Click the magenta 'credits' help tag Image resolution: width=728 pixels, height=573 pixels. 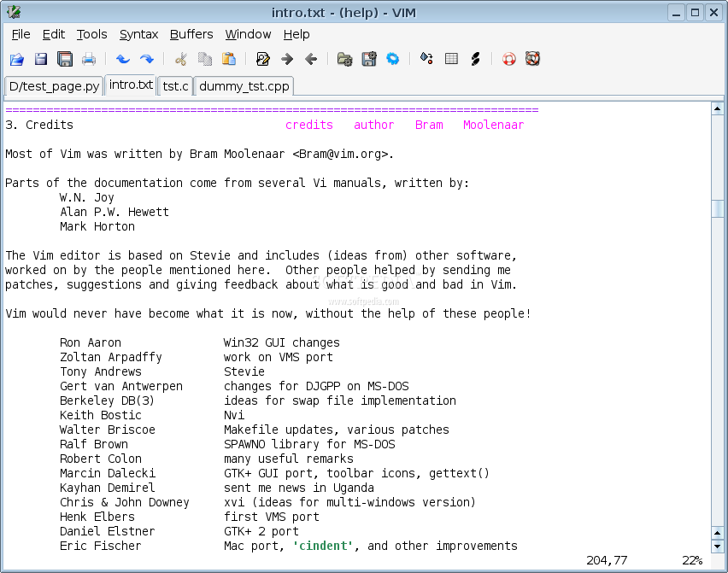(309, 126)
